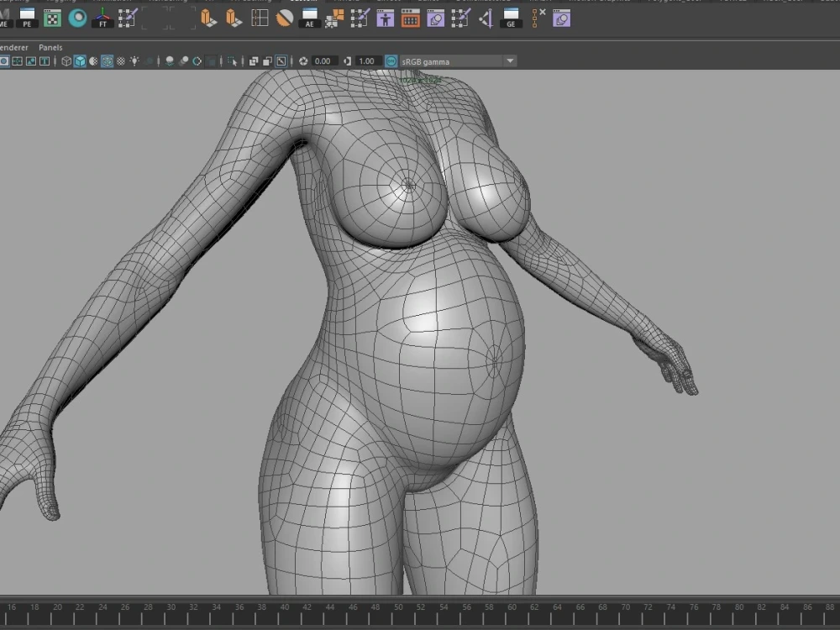Open the PE shelf icon
This screenshot has width=840, height=630.
point(27,18)
